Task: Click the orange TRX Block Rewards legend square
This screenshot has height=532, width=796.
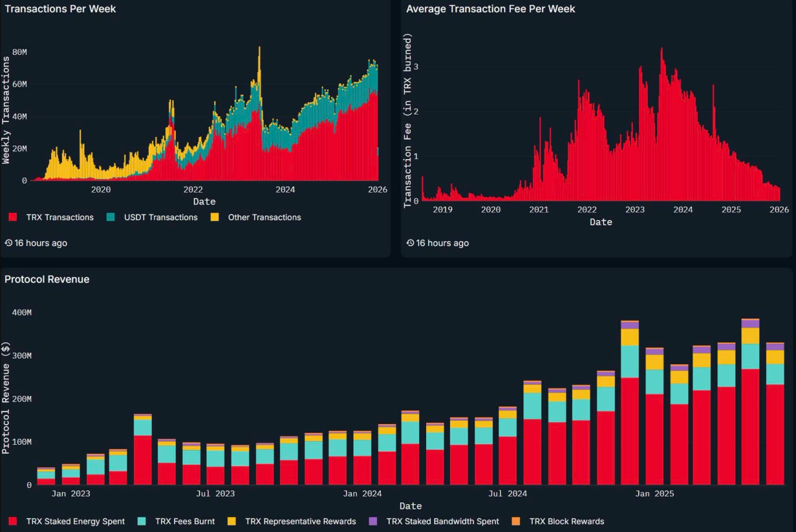Action: click(x=516, y=521)
